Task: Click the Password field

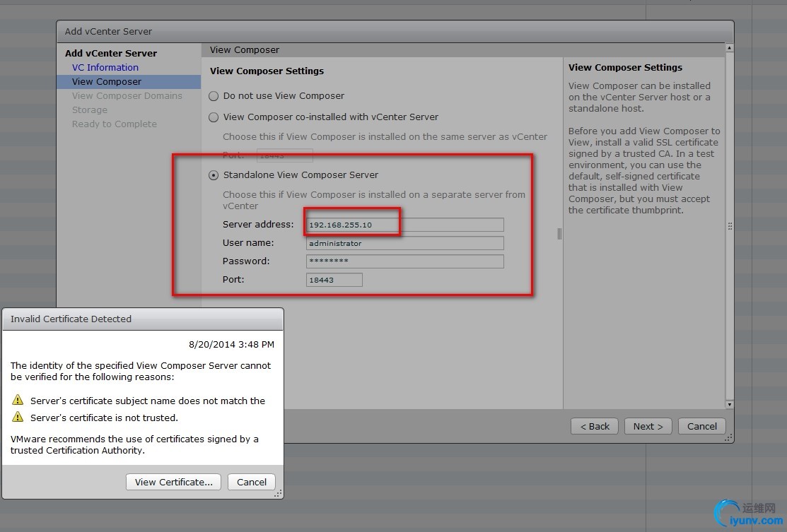Action: tap(404, 261)
